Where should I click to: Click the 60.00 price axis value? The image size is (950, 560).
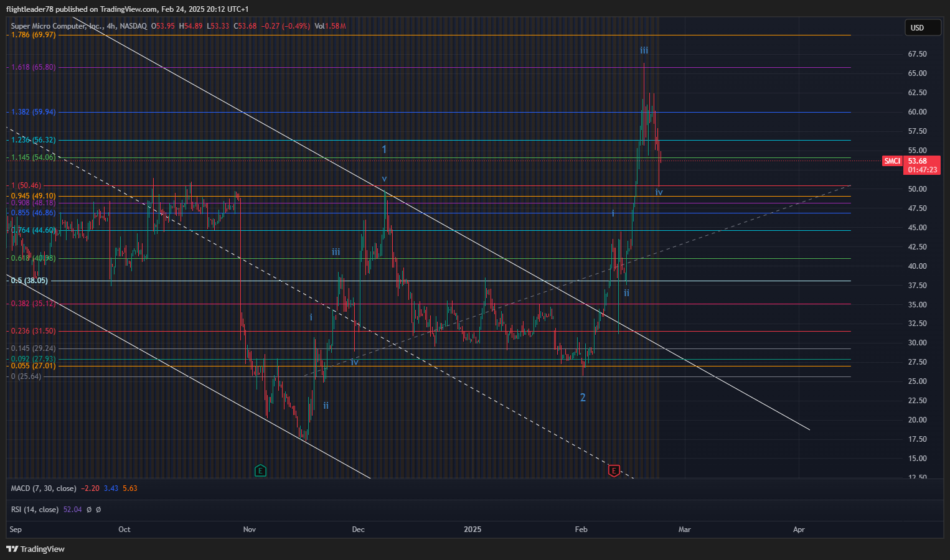(x=917, y=112)
